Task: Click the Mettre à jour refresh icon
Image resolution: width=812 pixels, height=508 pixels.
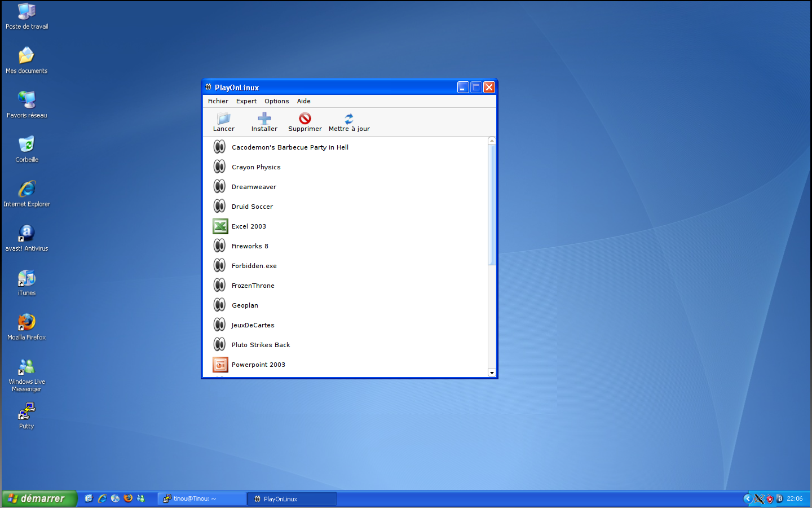Action: point(349,119)
